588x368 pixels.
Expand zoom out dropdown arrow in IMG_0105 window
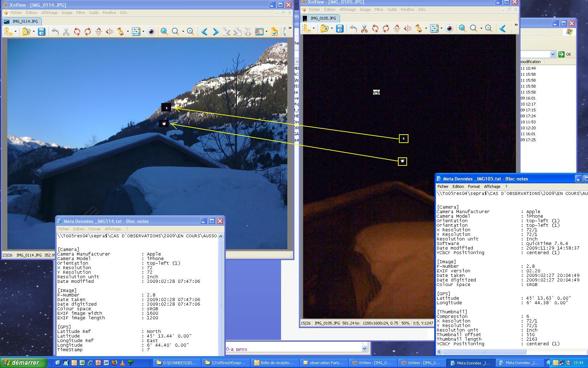click(x=481, y=29)
